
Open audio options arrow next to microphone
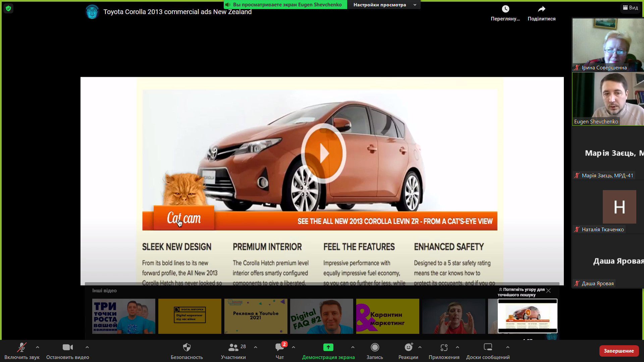(x=38, y=347)
